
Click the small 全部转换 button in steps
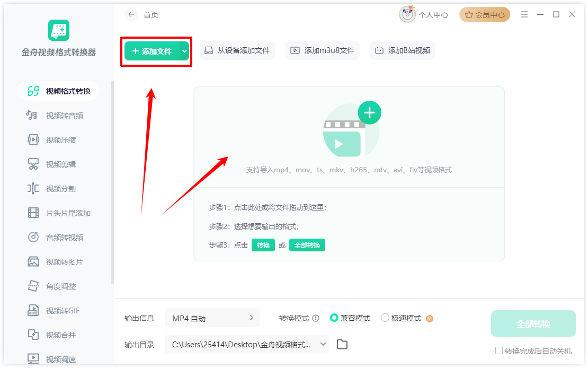pos(307,245)
